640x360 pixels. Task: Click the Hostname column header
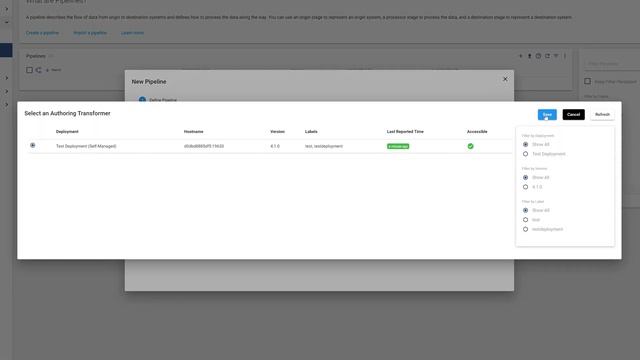click(x=193, y=131)
